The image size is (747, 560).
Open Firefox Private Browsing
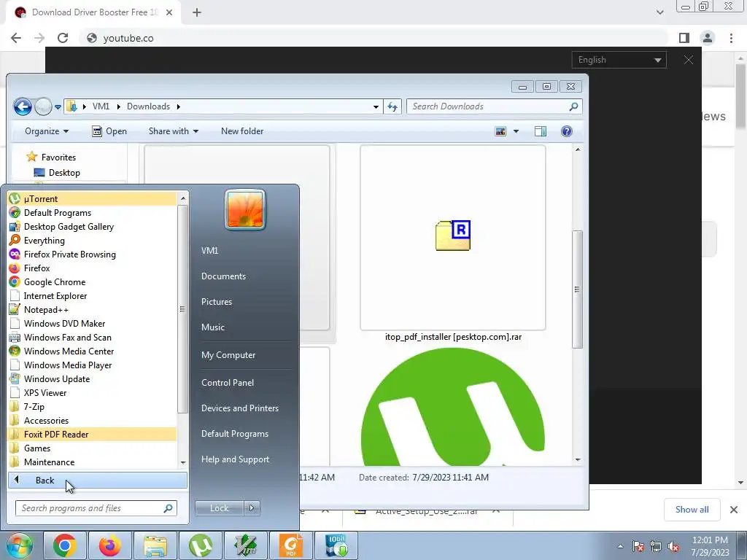[92, 254]
